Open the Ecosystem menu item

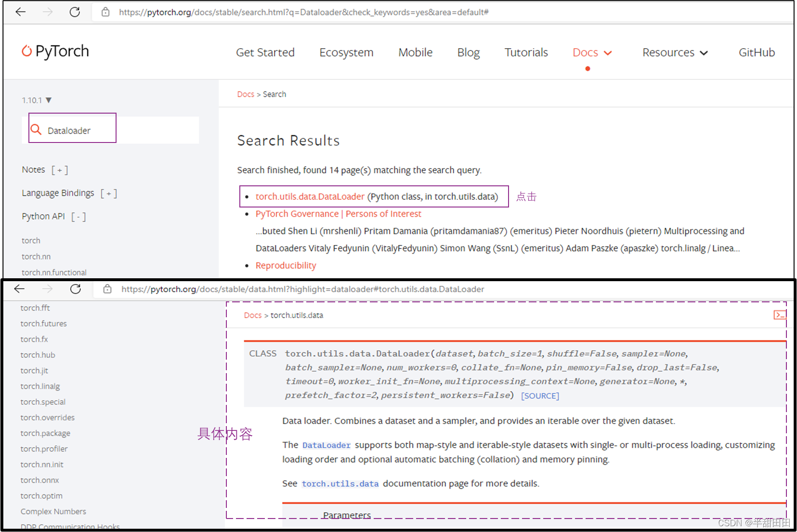pos(346,52)
